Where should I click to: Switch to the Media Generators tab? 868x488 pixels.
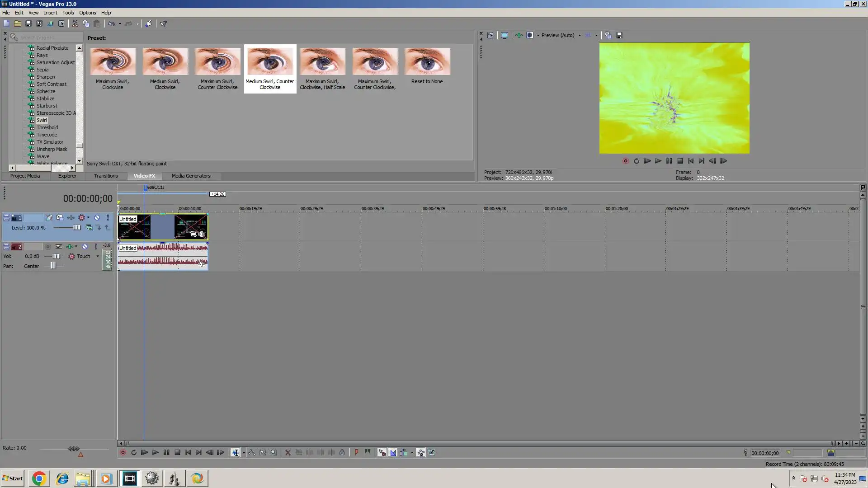(x=191, y=176)
